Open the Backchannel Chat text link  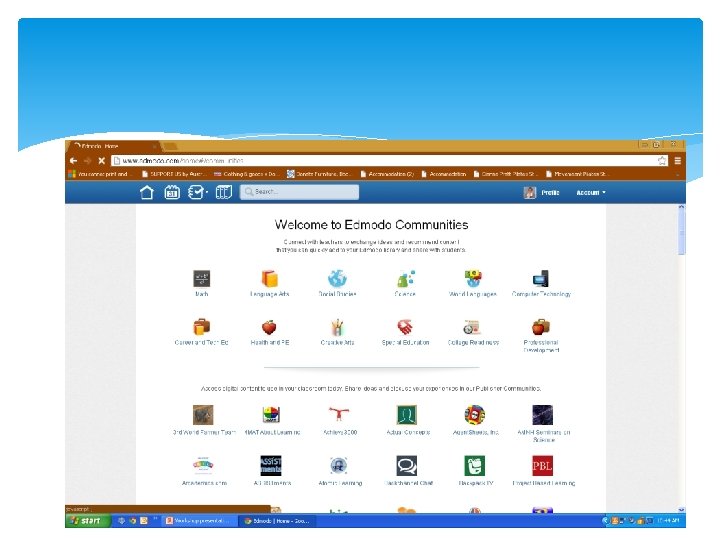(408, 483)
